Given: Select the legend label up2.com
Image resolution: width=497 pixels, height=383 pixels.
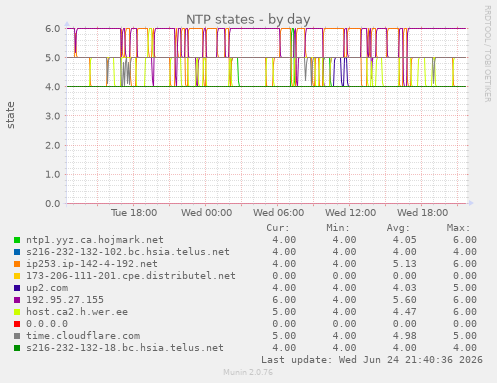Looking at the screenshot, I should tap(47, 288).
